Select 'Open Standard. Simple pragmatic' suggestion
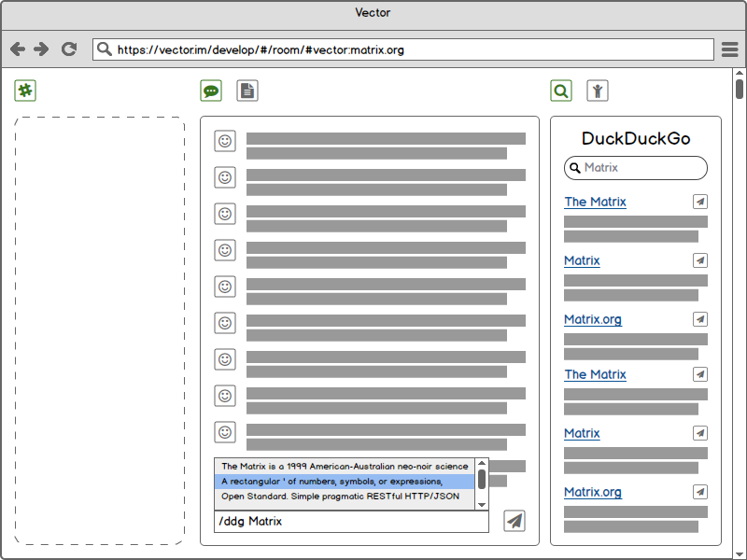The image size is (747, 560). (345, 497)
